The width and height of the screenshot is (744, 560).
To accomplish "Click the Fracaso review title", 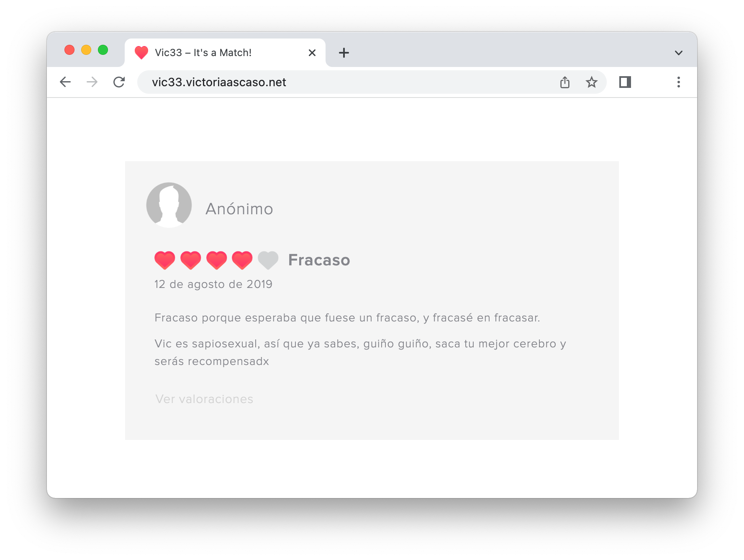I will click(319, 260).
